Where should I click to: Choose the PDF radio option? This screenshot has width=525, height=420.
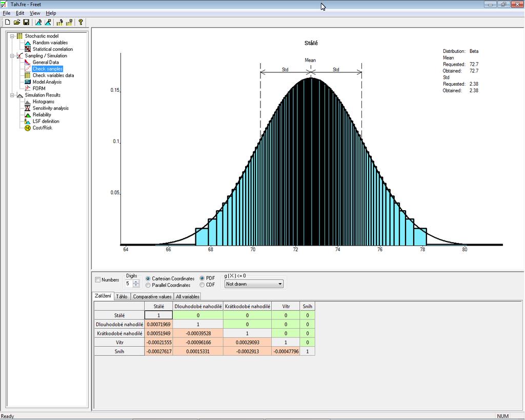[x=202, y=278]
